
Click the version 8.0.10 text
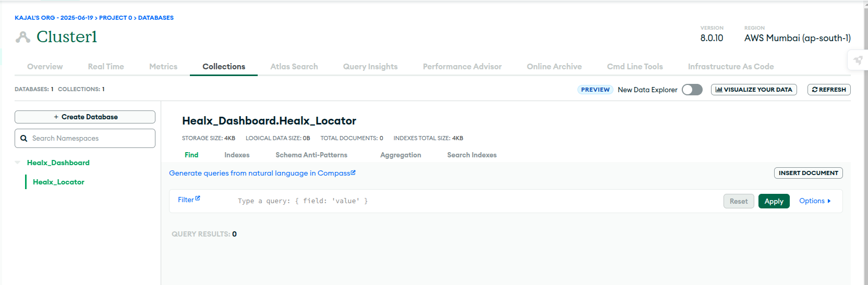click(x=712, y=38)
